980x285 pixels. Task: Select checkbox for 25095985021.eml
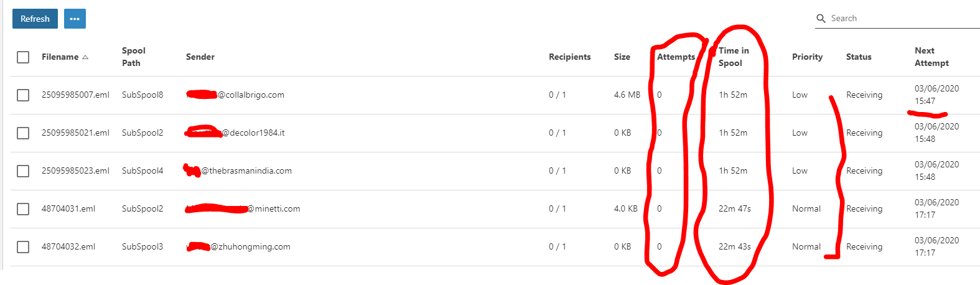(23, 133)
